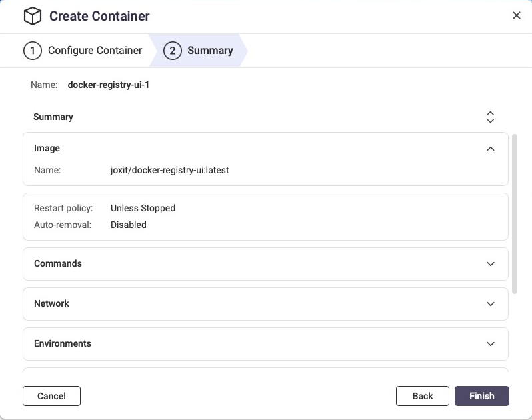The height and width of the screenshot is (420, 532).
Task: Expand the Network section chevron
Action: click(490, 304)
